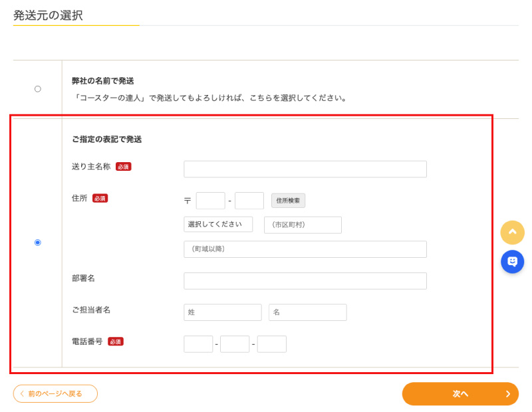Open the 選択してください prefecture dropdown
This screenshot has height=412, width=532.
(x=218, y=225)
